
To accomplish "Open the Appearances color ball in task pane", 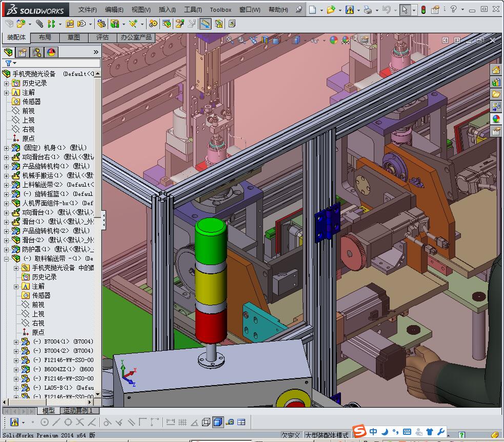I will (x=496, y=119).
